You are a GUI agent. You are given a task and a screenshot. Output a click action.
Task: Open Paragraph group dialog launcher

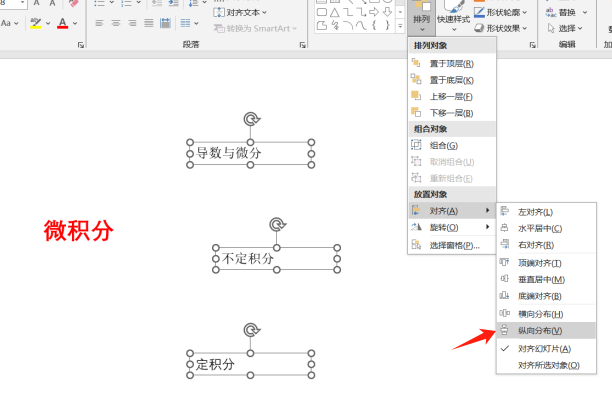[302, 45]
